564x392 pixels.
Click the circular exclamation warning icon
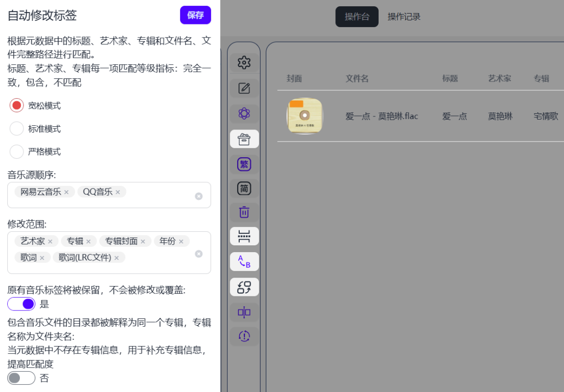[244, 336]
